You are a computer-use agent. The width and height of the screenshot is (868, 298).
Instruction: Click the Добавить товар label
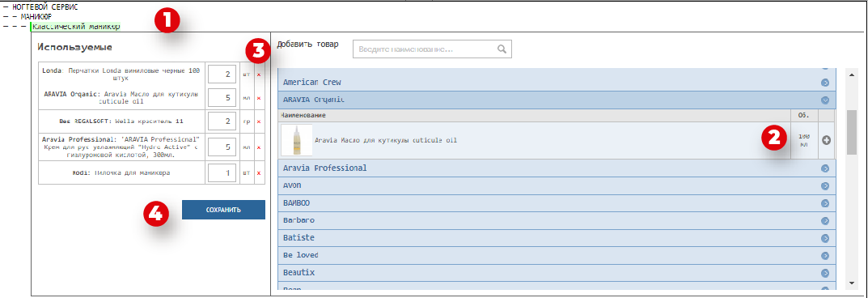click(x=307, y=44)
